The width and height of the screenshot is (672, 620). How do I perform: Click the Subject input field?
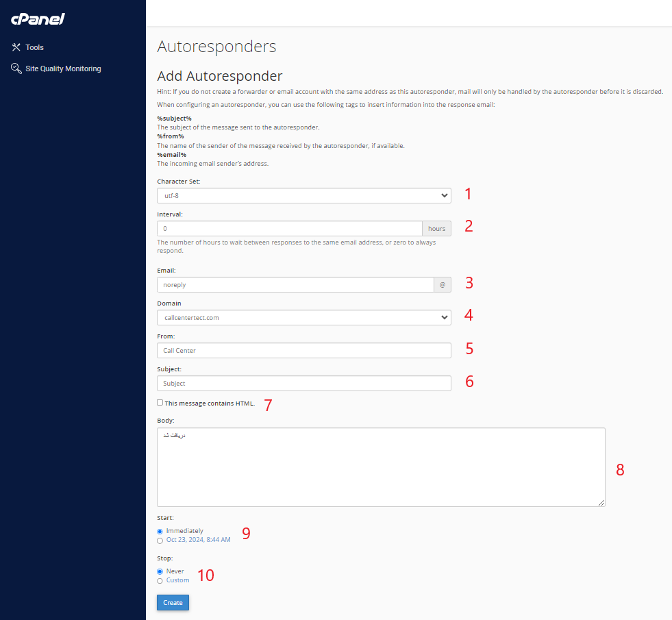[x=303, y=383]
